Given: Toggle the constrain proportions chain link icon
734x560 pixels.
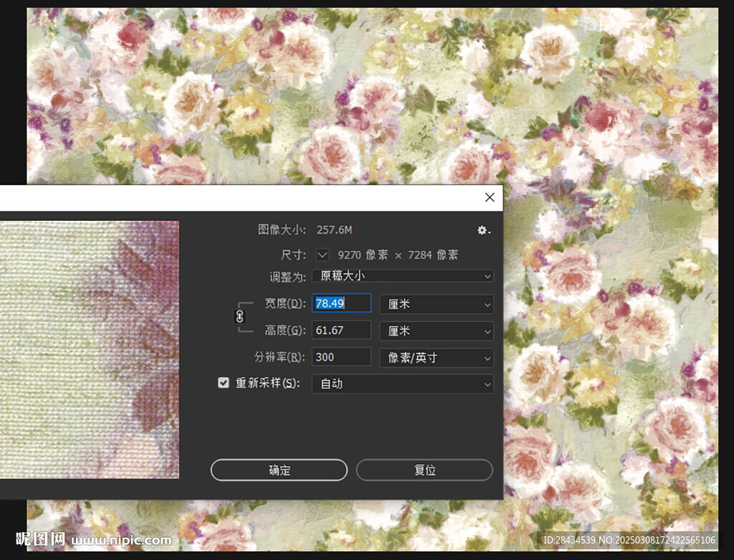Looking at the screenshot, I should click(x=239, y=317).
